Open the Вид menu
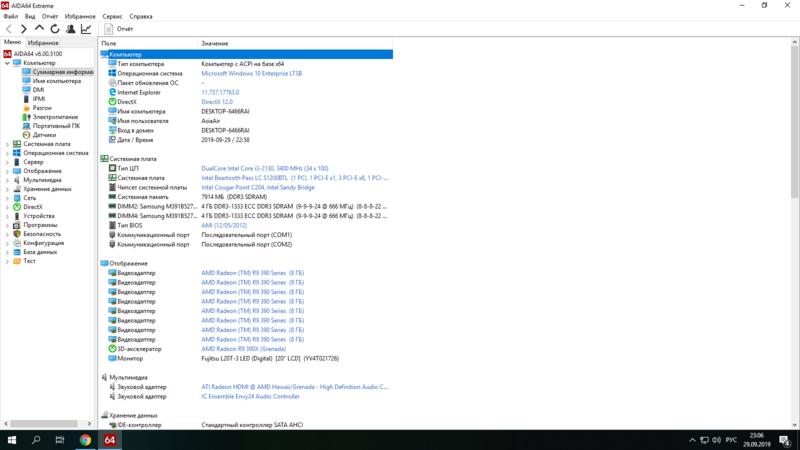This screenshot has width=800, height=450. pyautogui.click(x=30, y=16)
